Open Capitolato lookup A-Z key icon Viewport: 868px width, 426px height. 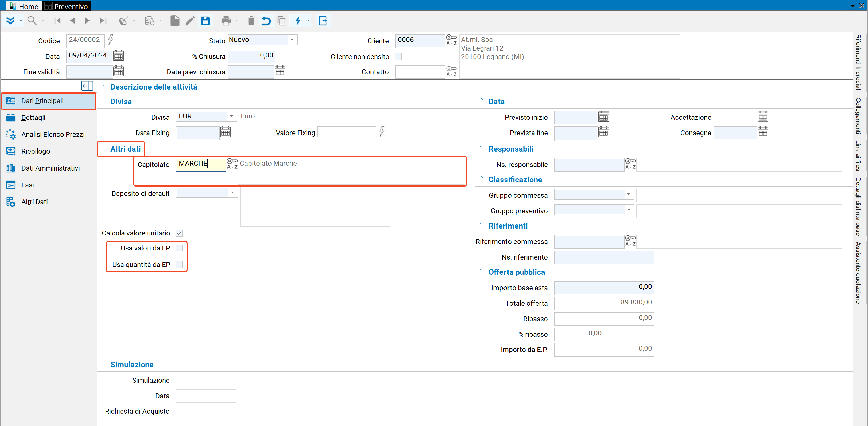point(232,164)
